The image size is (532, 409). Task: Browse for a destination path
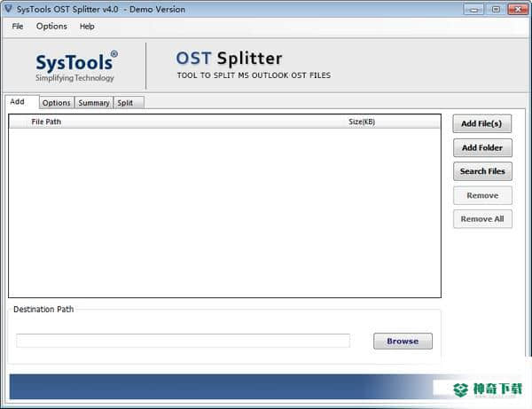click(x=403, y=341)
